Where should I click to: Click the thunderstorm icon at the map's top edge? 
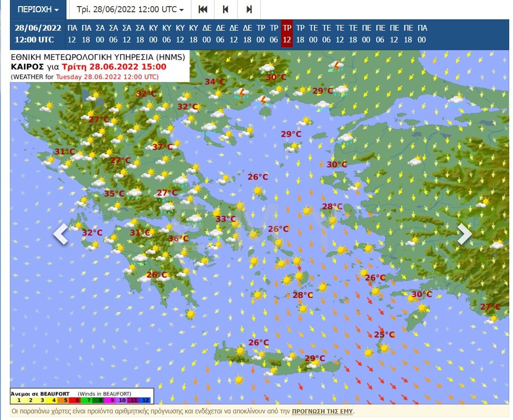coord(336,66)
